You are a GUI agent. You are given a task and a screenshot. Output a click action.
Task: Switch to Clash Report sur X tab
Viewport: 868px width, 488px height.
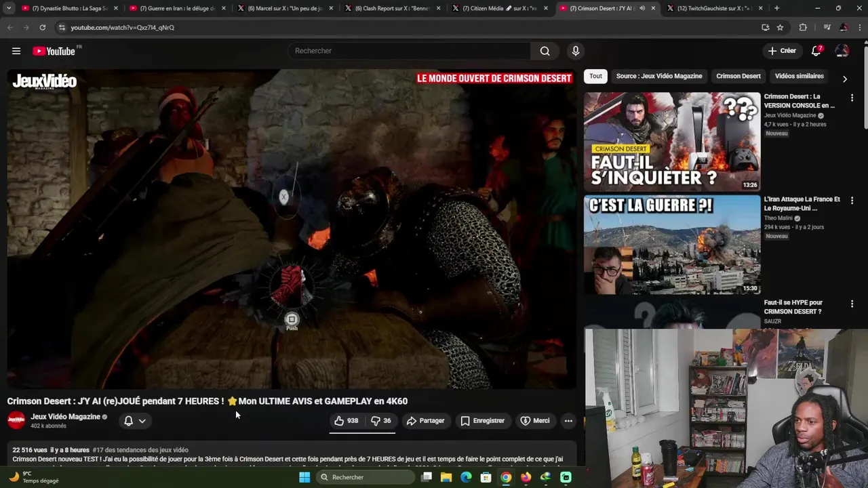392,8
